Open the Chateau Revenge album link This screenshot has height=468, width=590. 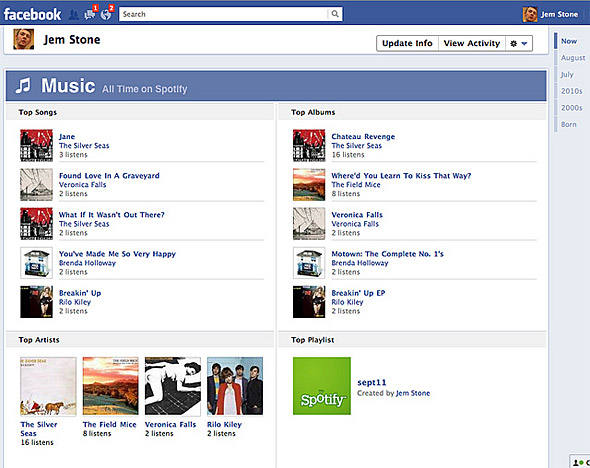coord(363,137)
